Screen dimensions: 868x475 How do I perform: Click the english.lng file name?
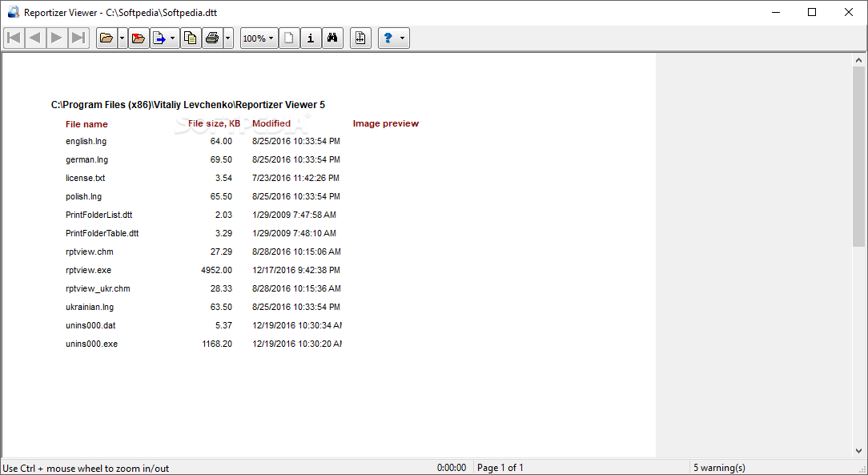pos(86,141)
